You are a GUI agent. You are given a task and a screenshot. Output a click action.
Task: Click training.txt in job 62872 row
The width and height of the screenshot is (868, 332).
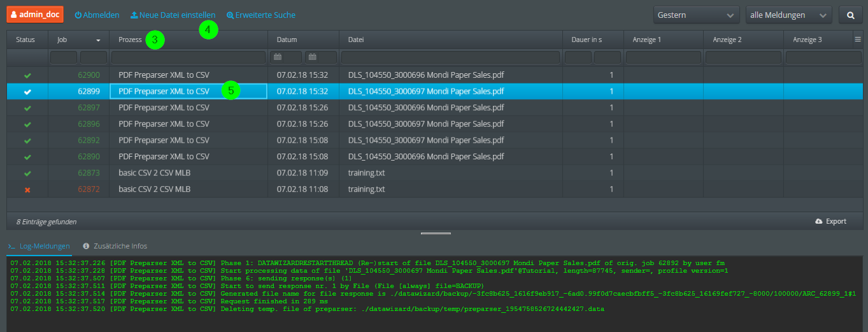366,189
